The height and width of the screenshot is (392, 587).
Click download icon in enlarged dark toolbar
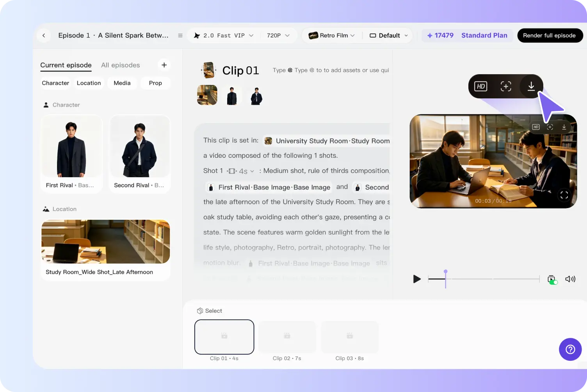point(531,86)
